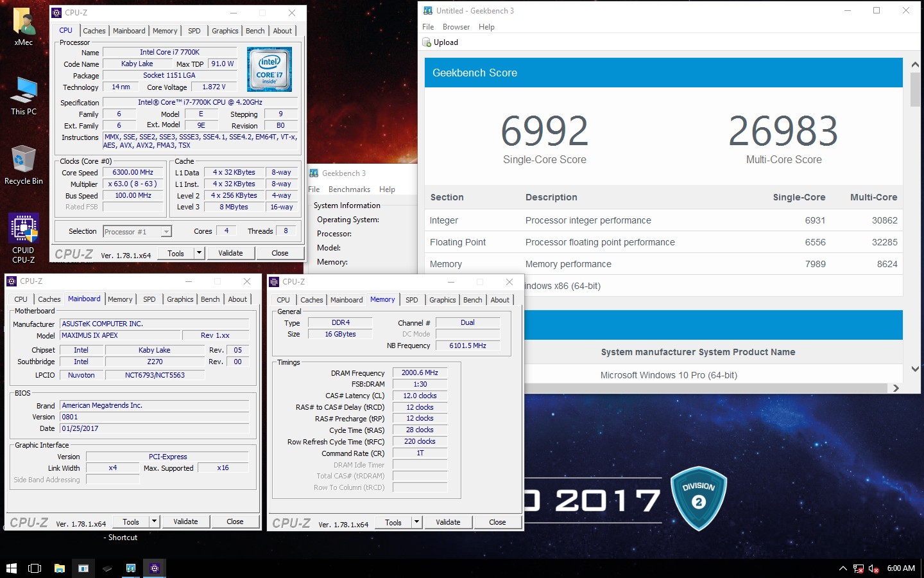
Task: Click the Intel Core i7 7700K name field
Action: point(169,52)
